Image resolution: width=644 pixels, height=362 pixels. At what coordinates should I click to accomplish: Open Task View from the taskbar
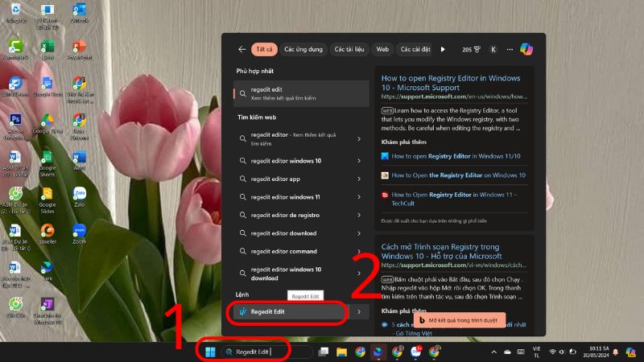click(324, 352)
